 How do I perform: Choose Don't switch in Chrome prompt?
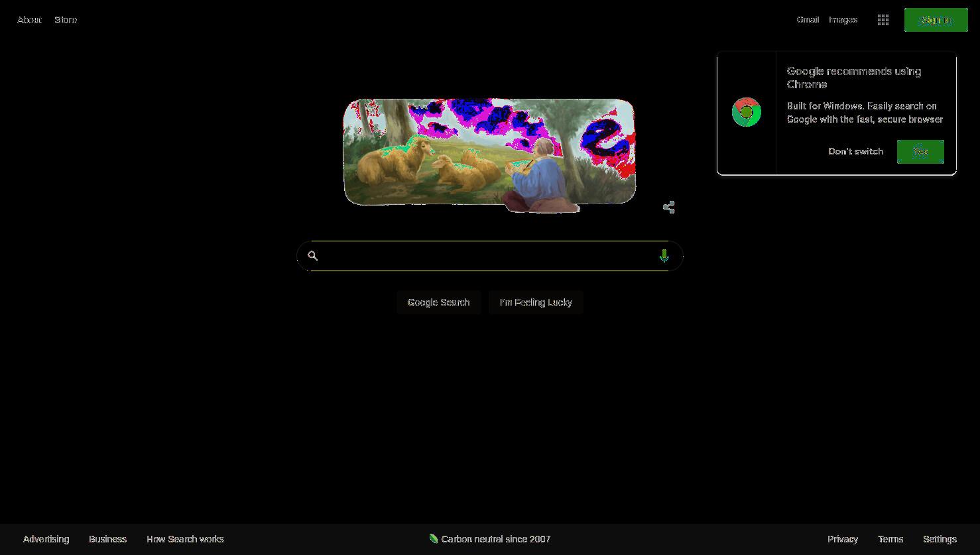pyautogui.click(x=855, y=152)
